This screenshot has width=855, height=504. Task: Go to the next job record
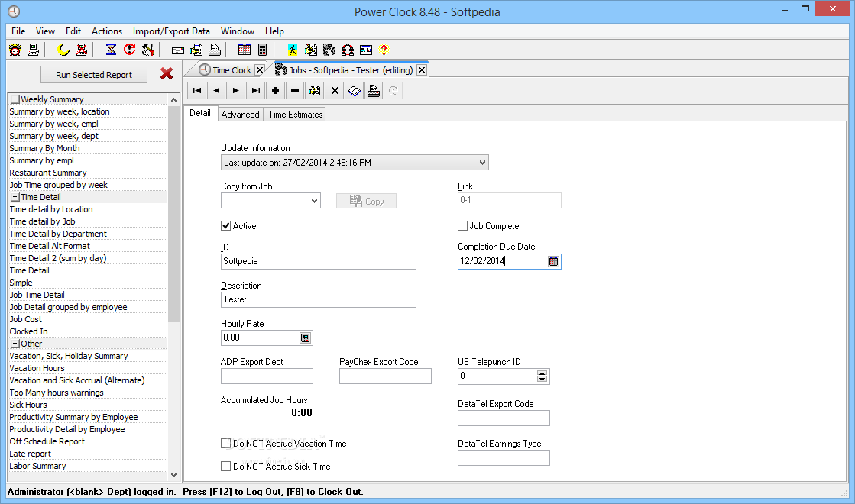point(236,90)
